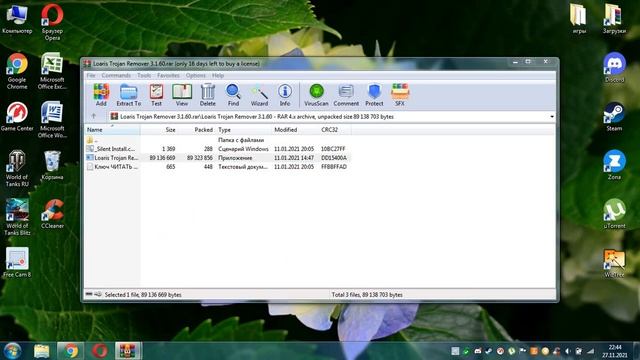Viewport: 640px width, 360px height.
Task: Open the Options menu
Action: click(x=196, y=76)
